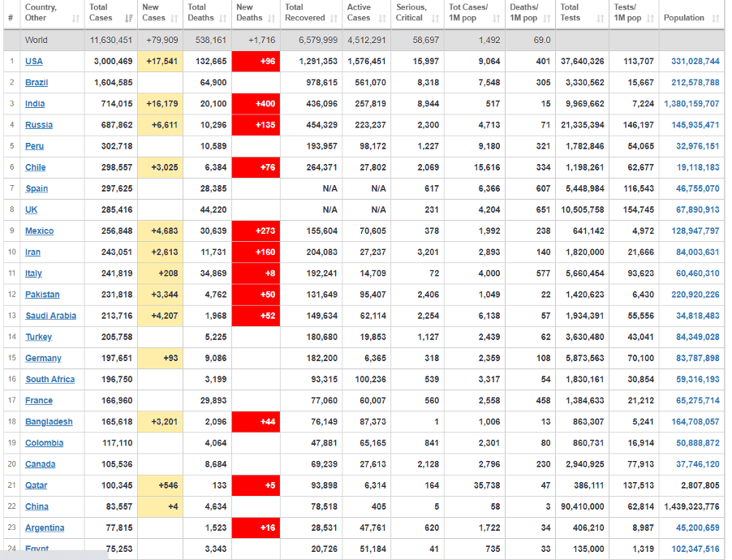732x560 pixels.
Task: Open the Germany country link
Action: [43, 358]
